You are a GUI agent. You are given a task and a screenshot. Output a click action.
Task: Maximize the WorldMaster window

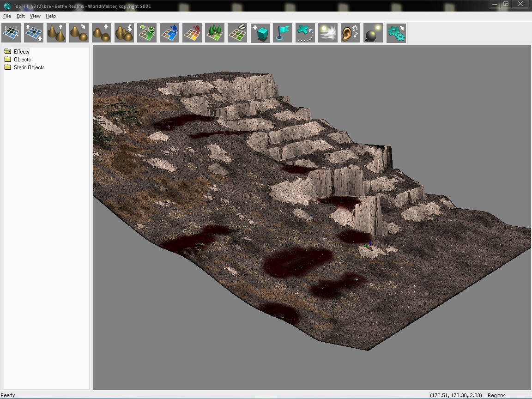(x=506, y=4)
